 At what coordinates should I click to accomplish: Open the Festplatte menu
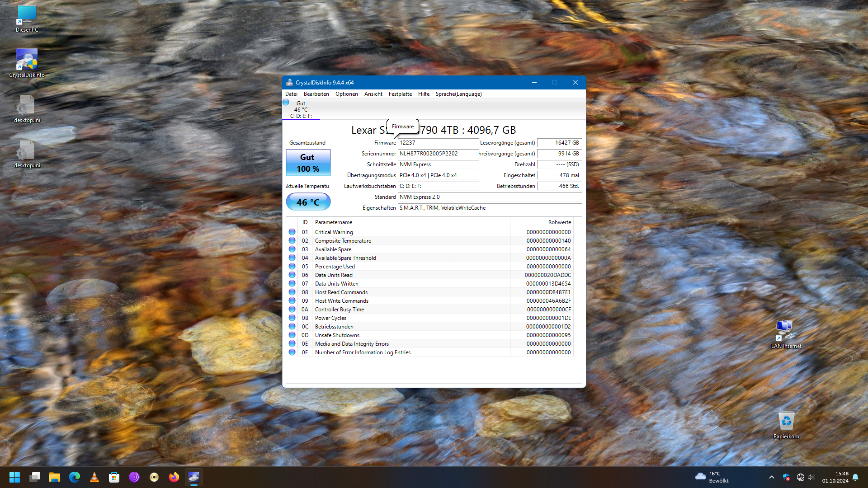click(400, 94)
